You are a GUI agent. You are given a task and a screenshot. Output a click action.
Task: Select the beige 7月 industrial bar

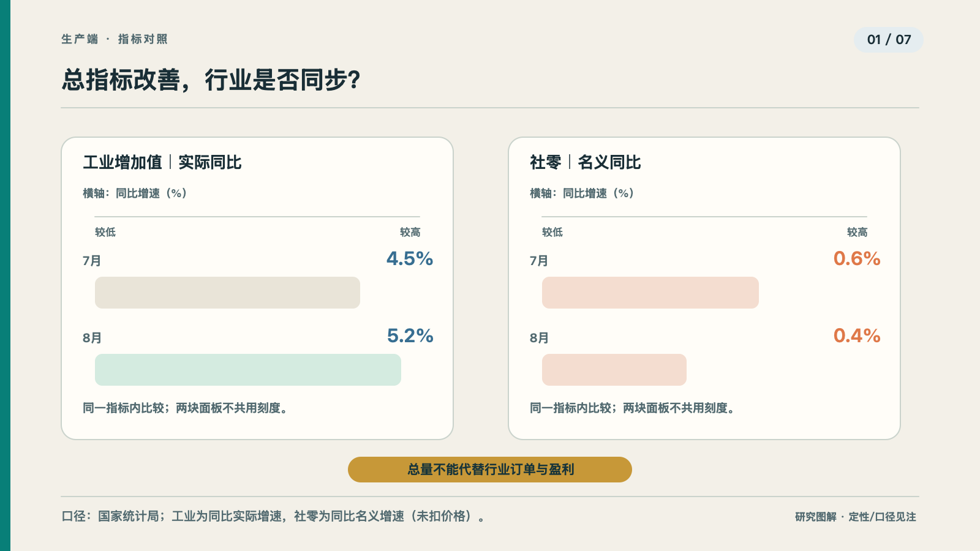tap(227, 293)
